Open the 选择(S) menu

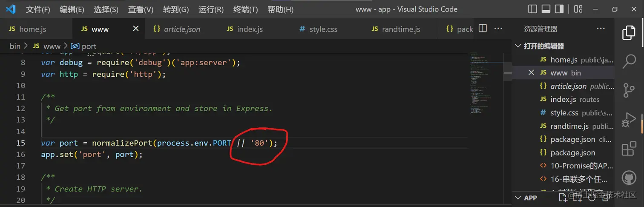tap(106, 9)
